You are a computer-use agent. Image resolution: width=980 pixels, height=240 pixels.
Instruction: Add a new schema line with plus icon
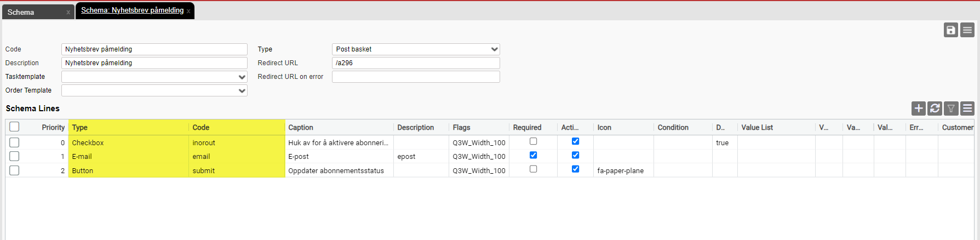coord(919,108)
